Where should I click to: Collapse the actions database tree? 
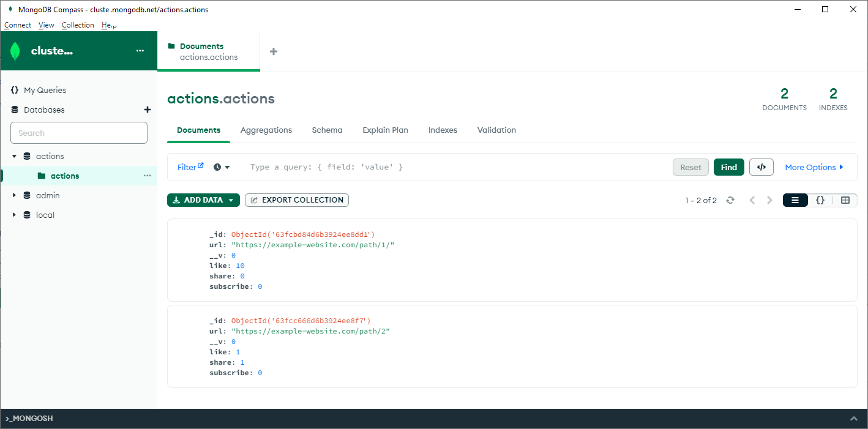pyautogui.click(x=13, y=156)
